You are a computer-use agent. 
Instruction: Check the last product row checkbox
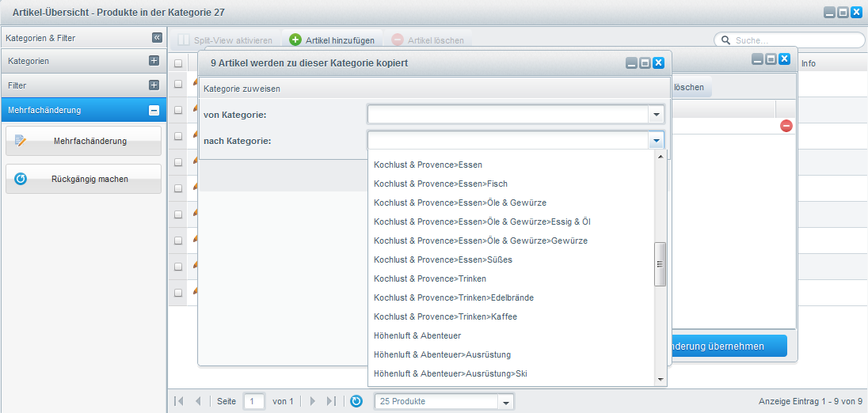coord(178,293)
